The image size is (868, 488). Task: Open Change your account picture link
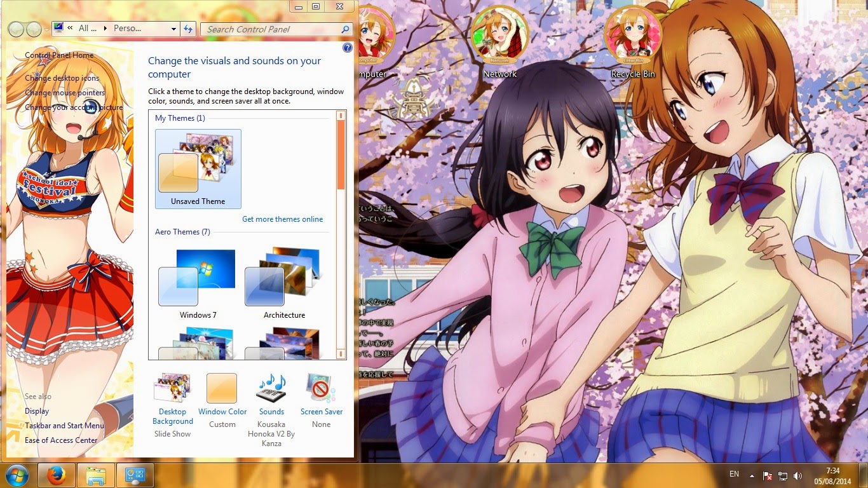(x=74, y=107)
